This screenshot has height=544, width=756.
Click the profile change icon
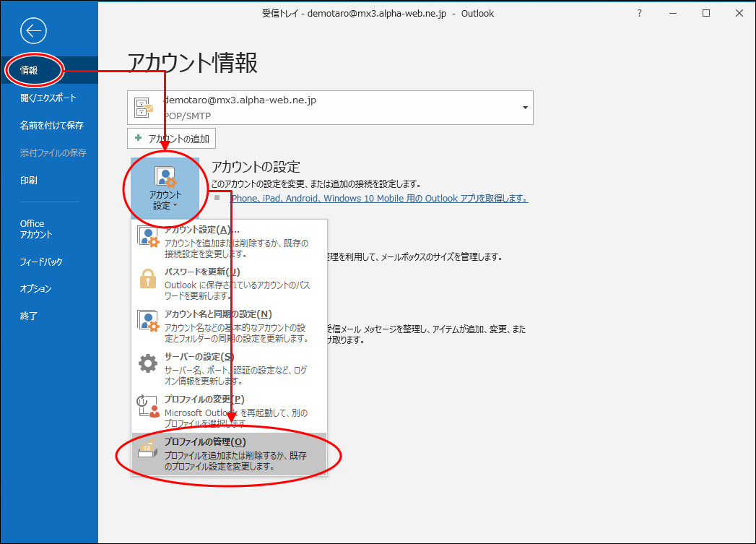tap(147, 406)
